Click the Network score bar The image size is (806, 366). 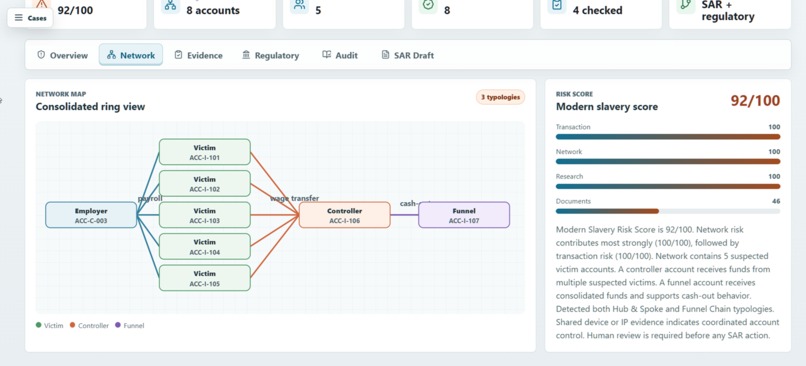668,161
